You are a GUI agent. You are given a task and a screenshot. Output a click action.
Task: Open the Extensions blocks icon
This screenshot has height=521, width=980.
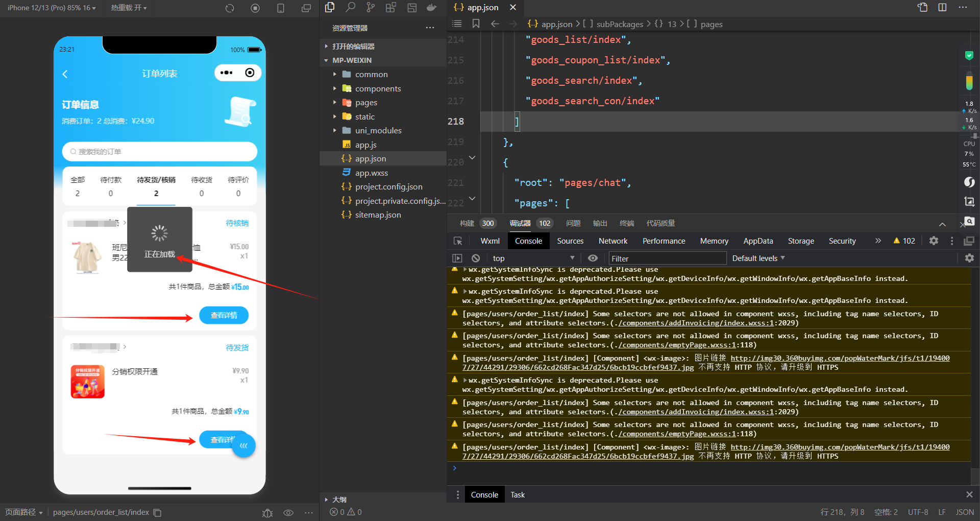point(391,7)
